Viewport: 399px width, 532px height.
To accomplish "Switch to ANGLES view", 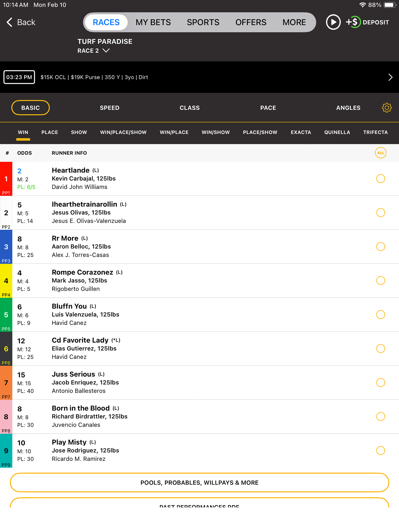I will pyautogui.click(x=348, y=107).
